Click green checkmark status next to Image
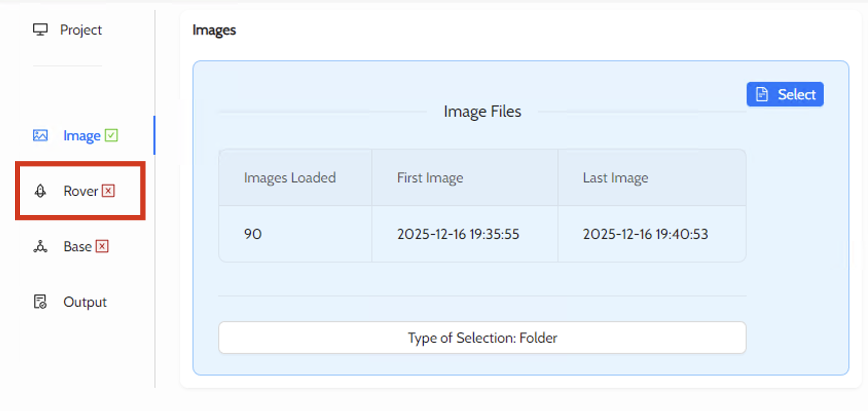Image resolution: width=868 pixels, height=411 pixels. 111,135
